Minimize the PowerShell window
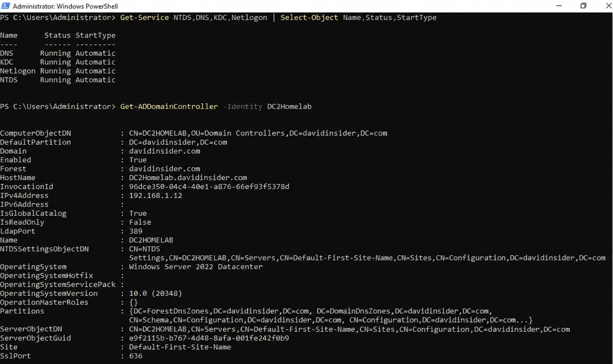The width and height of the screenshot is (613, 364). point(559,6)
